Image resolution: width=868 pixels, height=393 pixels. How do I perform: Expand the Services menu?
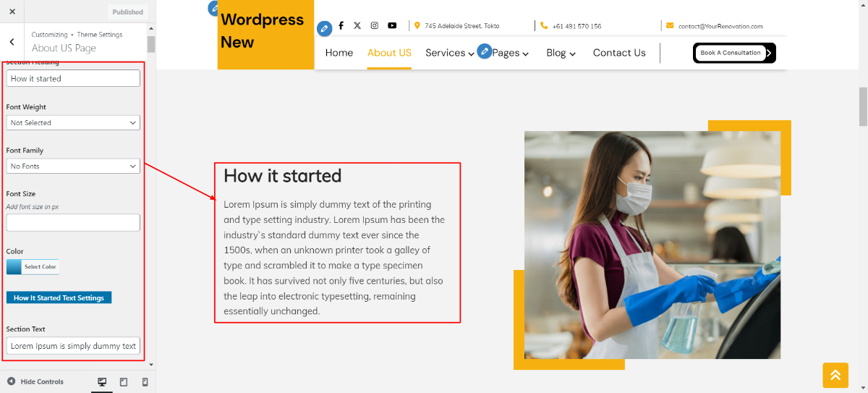tap(450, 53)
